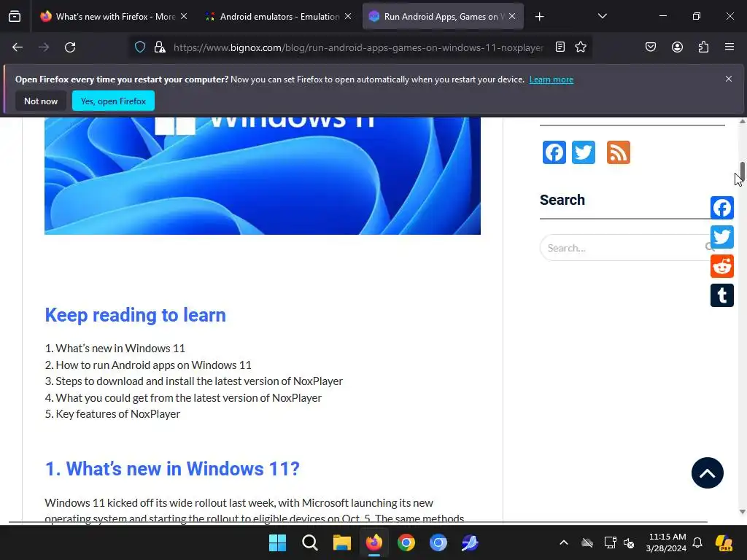Save page to Pocket
The height and width of the screenshot is (560, 747).
point(651,47)
